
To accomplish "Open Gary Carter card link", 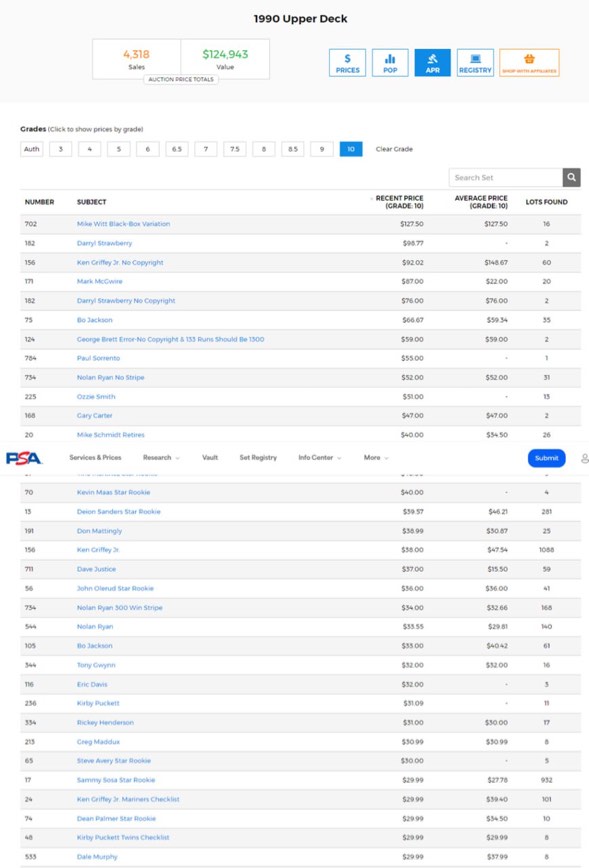I will click(94, 416).
